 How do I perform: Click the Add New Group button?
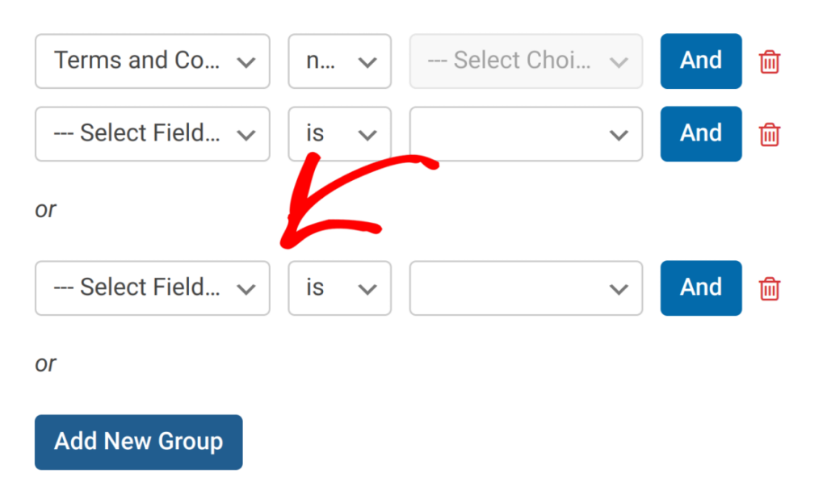tap(138, 442)
